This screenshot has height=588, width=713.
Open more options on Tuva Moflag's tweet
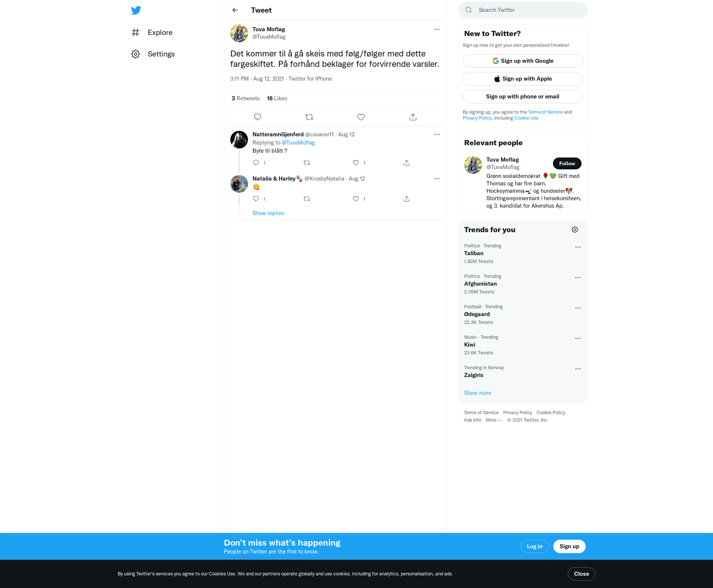coord(437,29)
